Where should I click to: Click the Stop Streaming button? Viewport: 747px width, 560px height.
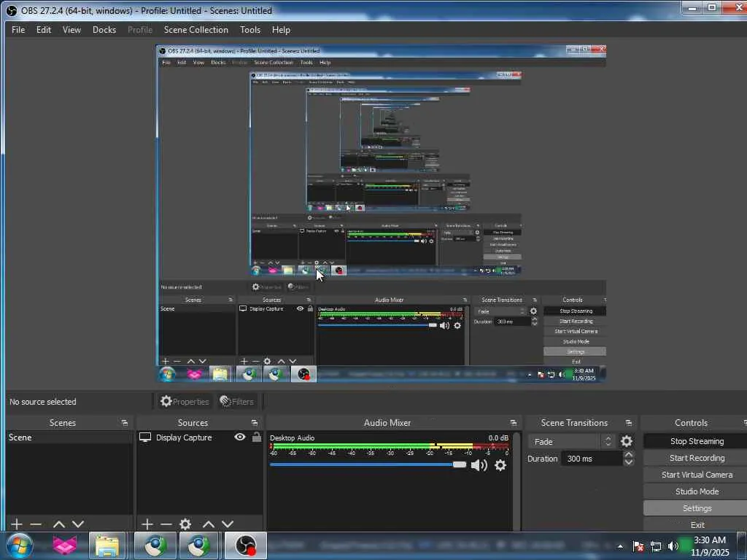[x=697, y=441]
